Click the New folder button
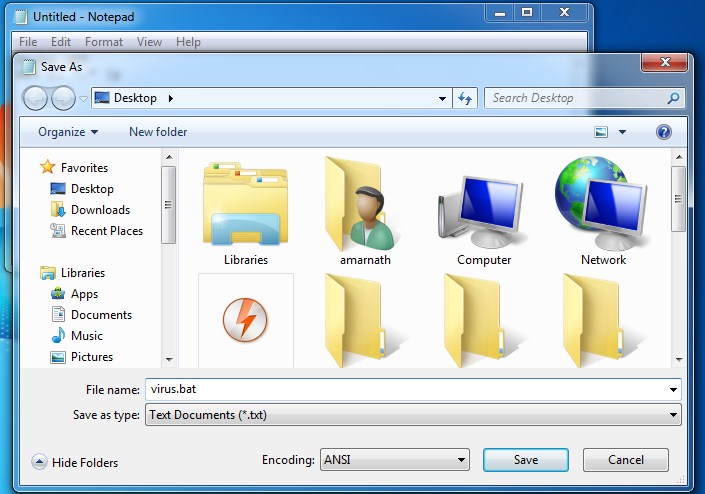 point(158,132)
